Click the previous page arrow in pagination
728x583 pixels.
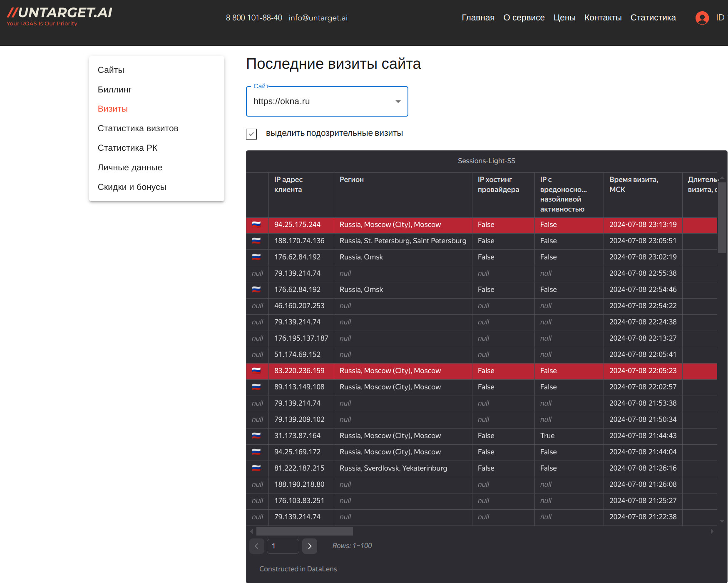pos(256,546)
